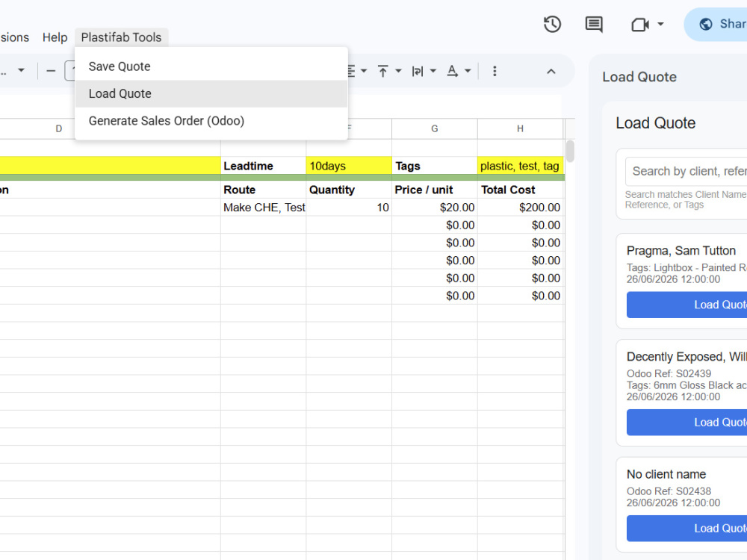The width and height of the screenshot is (747, 560).
Task: Click the Tags label cell
Action: pos(435,166)
